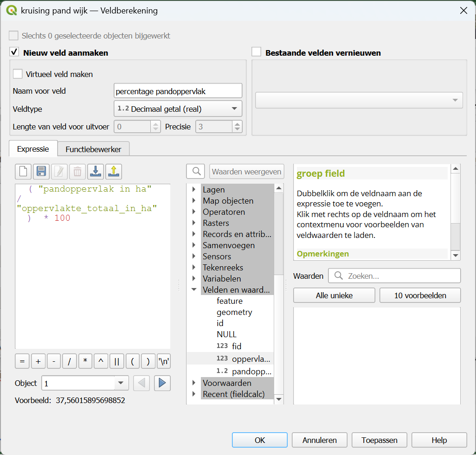The height and width of the screenshot is (455, 476).
Task: Open the Veldtype dropdown
Action: click(x=178, y=109)
